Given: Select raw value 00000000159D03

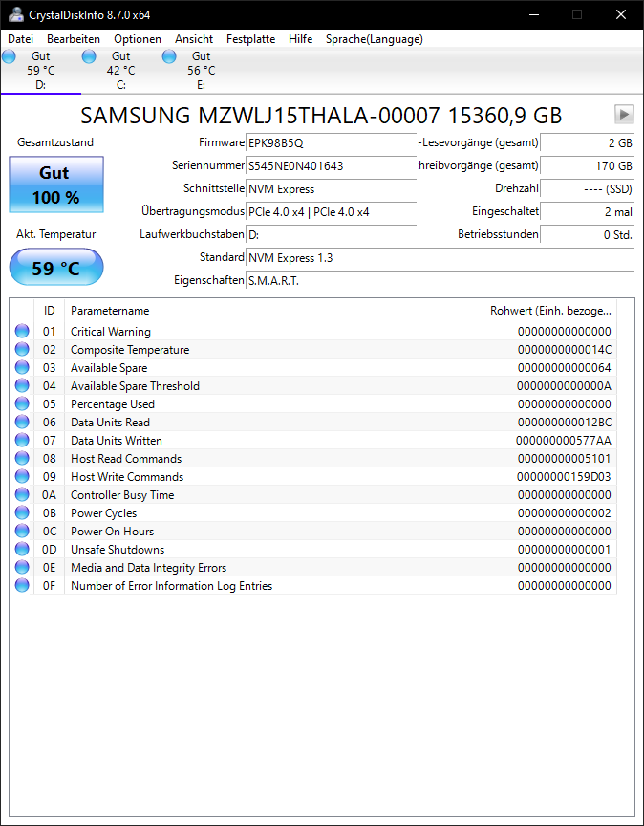Looking at the screenshot, I should [564, 477].
